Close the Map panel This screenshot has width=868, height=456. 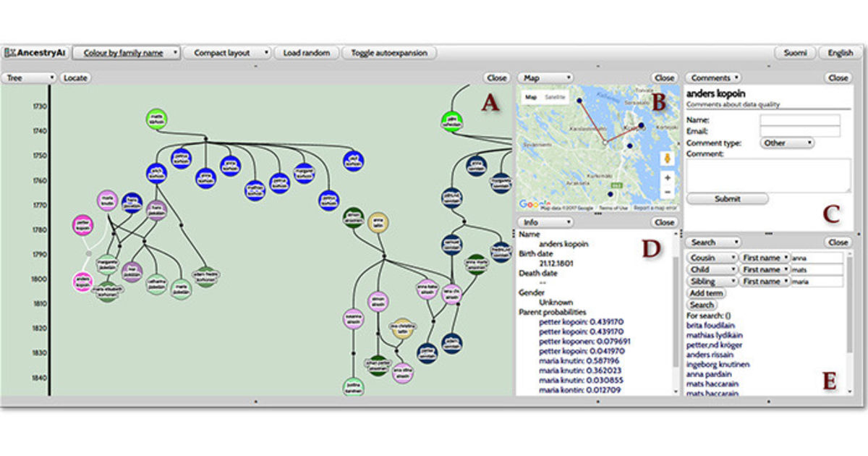pos(664,77)
